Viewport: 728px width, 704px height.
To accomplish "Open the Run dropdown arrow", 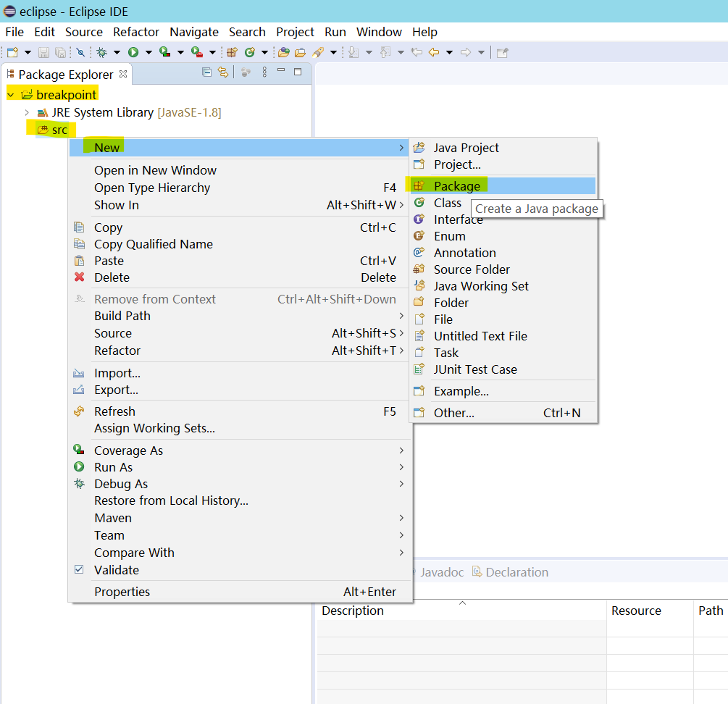I will tap(148, 52).
